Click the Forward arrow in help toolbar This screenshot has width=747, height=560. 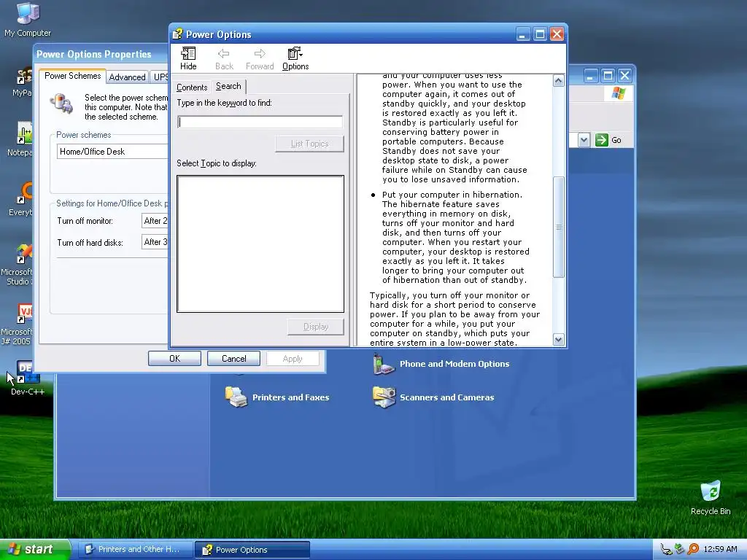(260, 53)
